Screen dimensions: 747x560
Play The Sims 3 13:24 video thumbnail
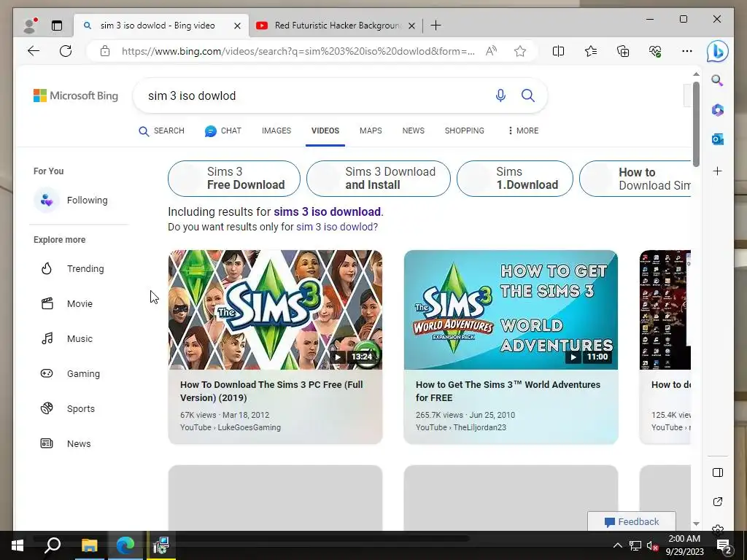click(x=275, y=309)
